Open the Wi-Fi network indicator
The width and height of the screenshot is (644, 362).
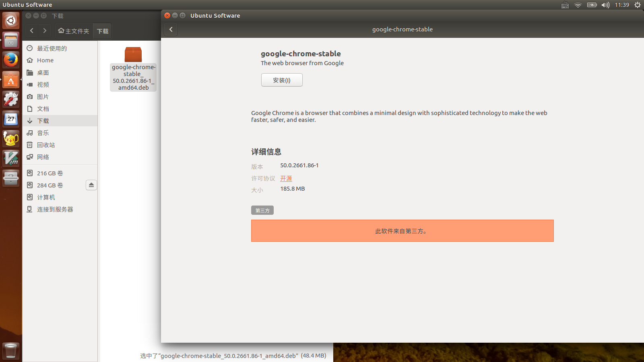click(578, 5)
